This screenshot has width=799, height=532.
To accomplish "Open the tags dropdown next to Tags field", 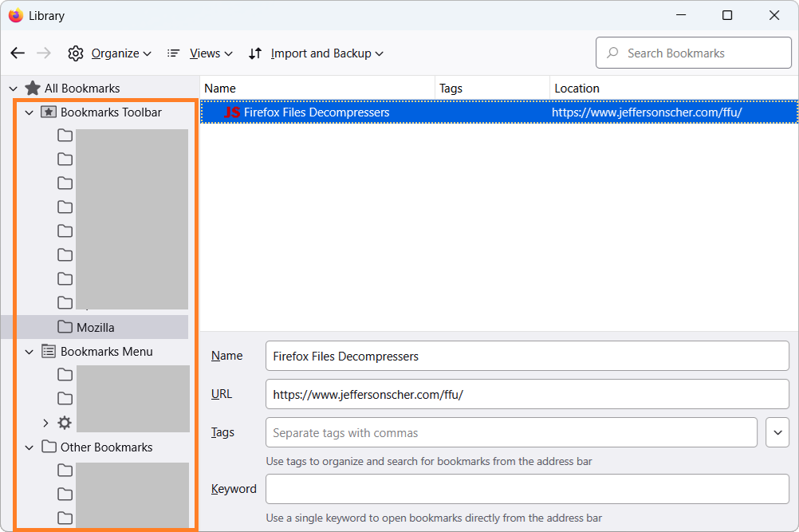I will coord(777,433).
